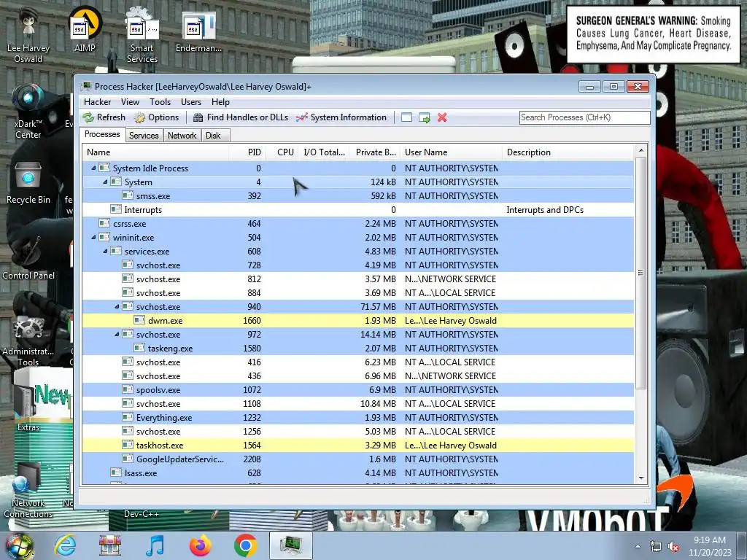The image size is (747, 560).
Task: Open Lee Harvey Oswald desktop folder
Action: (28, 35)
